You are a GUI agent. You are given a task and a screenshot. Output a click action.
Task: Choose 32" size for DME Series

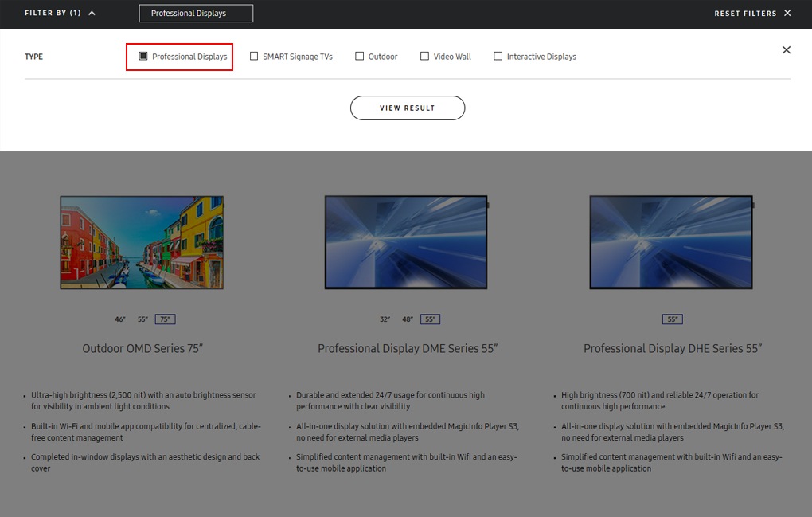(385, 319)
